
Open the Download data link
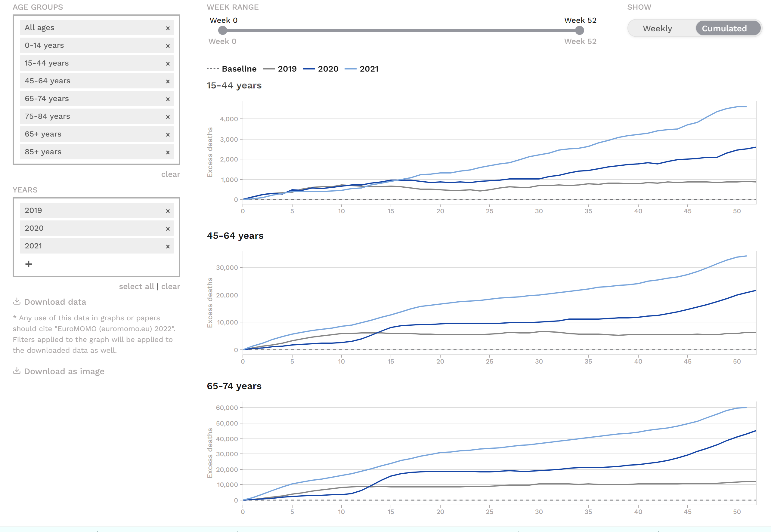(x=55, y=302)
